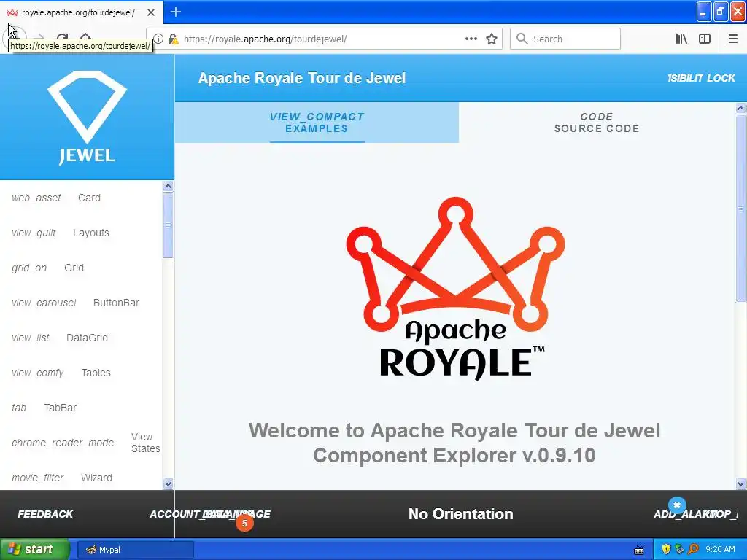Open View States in the sidebar
Image resolution: width=747 pixels, height=560 pixels.
pos(145,443)
